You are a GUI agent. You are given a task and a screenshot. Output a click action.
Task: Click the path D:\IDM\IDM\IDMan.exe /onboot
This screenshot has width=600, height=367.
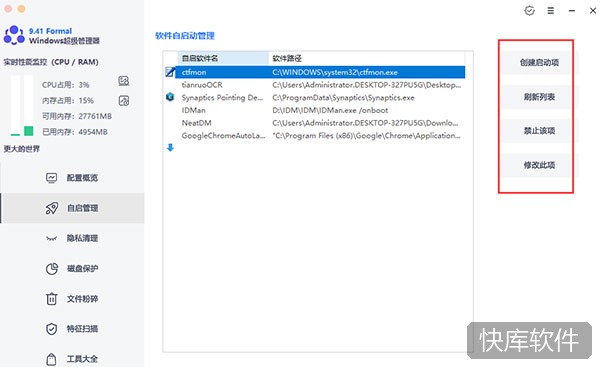click(330, 110)
